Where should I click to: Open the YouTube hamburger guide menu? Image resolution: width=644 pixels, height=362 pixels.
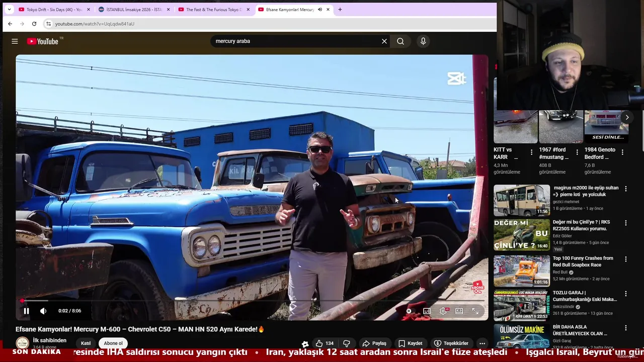15,41
